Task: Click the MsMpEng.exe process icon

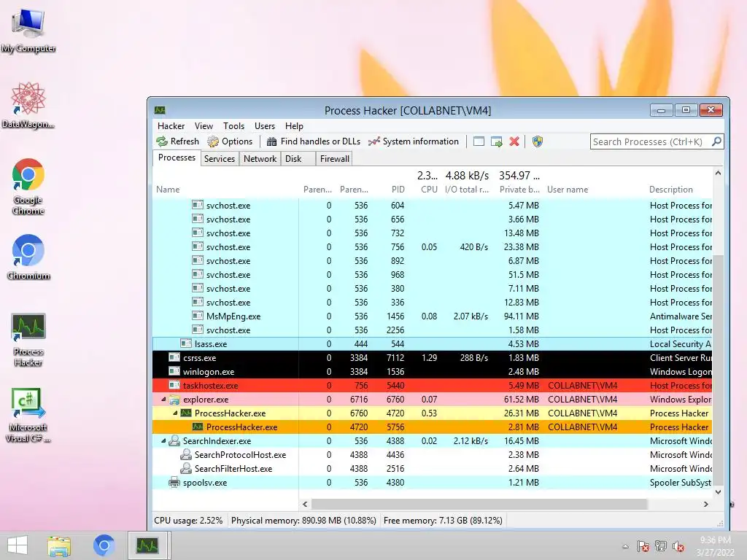Action: [x=197, y=316]
